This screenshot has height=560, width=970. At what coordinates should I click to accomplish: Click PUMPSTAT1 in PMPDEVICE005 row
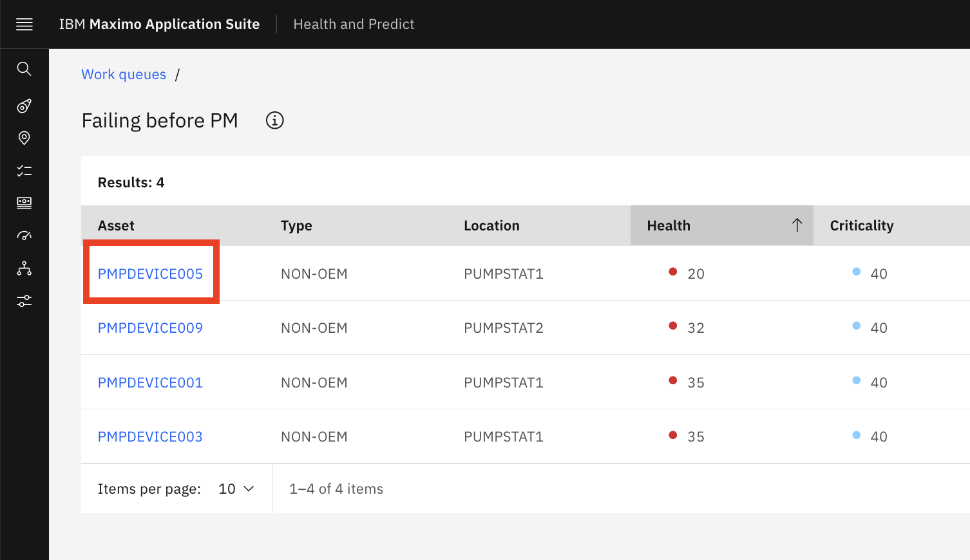point(504,274)
